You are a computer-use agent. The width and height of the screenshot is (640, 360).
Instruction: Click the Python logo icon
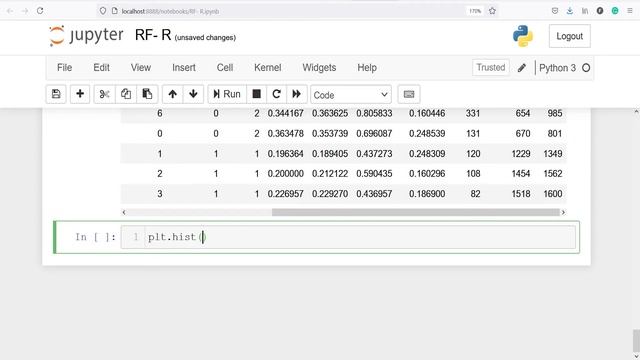click(523, 36)
